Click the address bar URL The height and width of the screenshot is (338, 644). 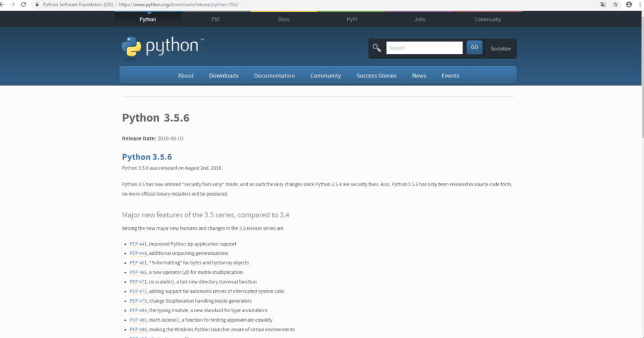[178, 4]
